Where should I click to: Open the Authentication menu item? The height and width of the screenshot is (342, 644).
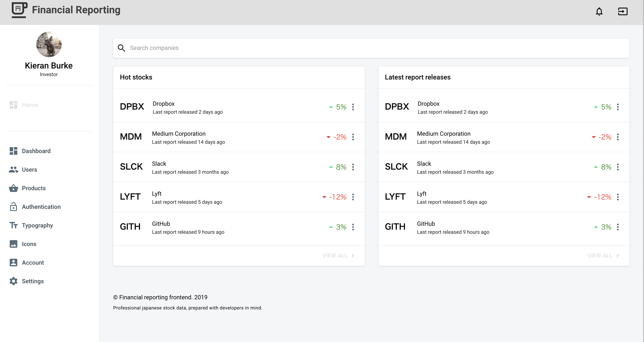tap(49, 207)
